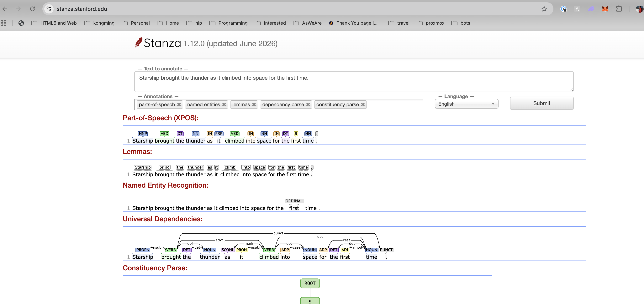This screenshot has width=644, height=304.
Task: Click the PRON tag in dependency parse
Action: [x=241, y=250]
